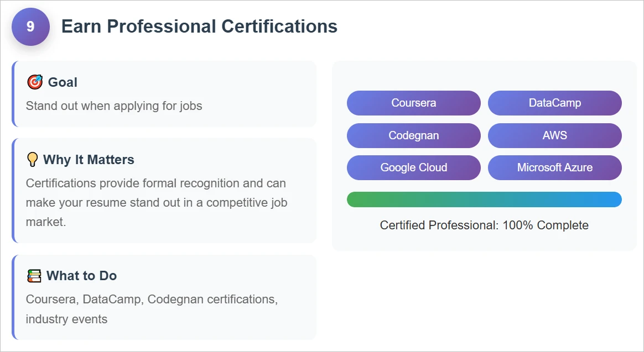Click the green-blue certification progress bar
644x352 pixels.
click(x=484, y=199)
